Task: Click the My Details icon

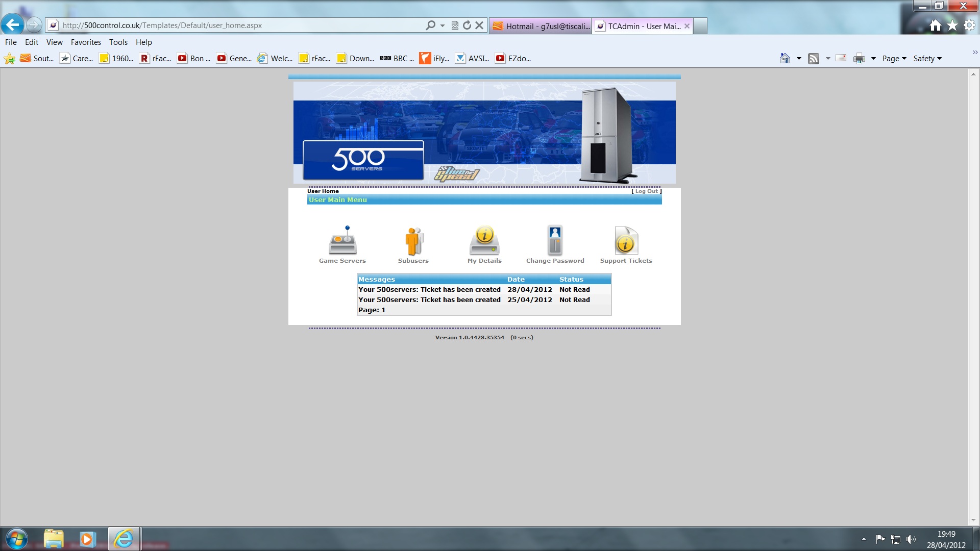Action: (x=484, y=241)
